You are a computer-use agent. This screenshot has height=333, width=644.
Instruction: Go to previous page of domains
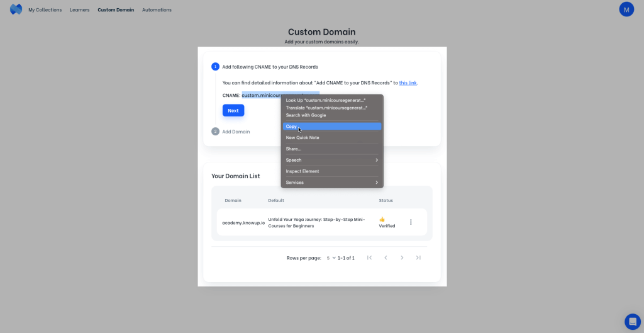[x=386, y=257]
